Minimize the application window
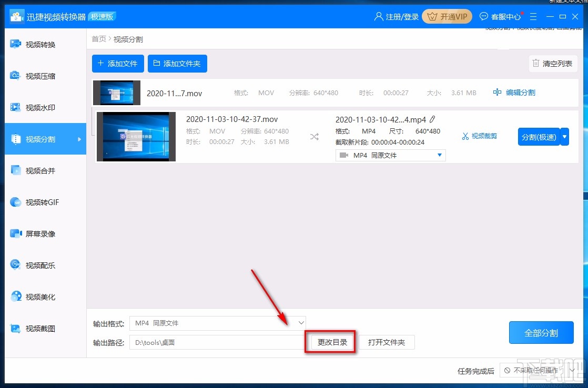The height and width of the screenshot is (388, 588). pyautogui.click(x=550, y=16)
